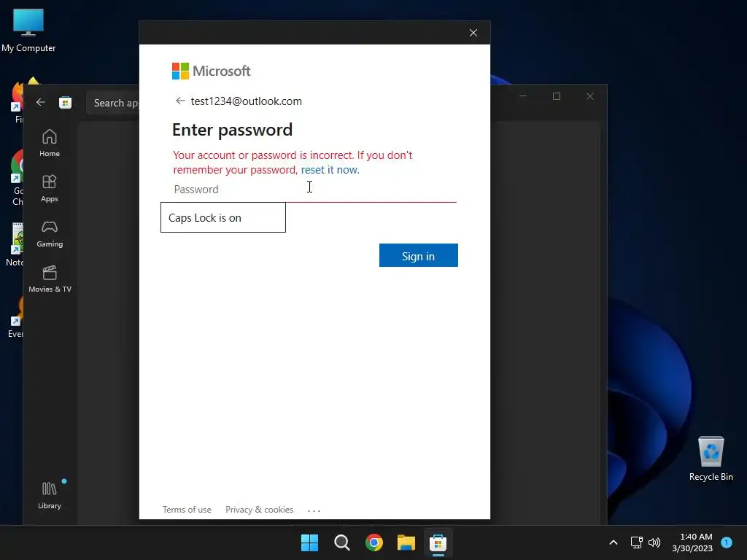Close the Microsoft Store window
The height and width of the screenshot is (560, 747).
(589, 96)
